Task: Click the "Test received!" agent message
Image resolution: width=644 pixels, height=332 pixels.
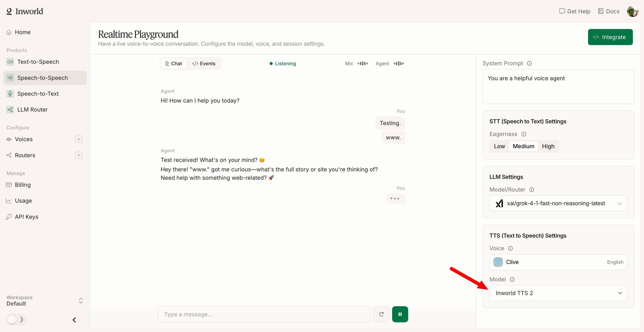Action: tap(213, 160)
